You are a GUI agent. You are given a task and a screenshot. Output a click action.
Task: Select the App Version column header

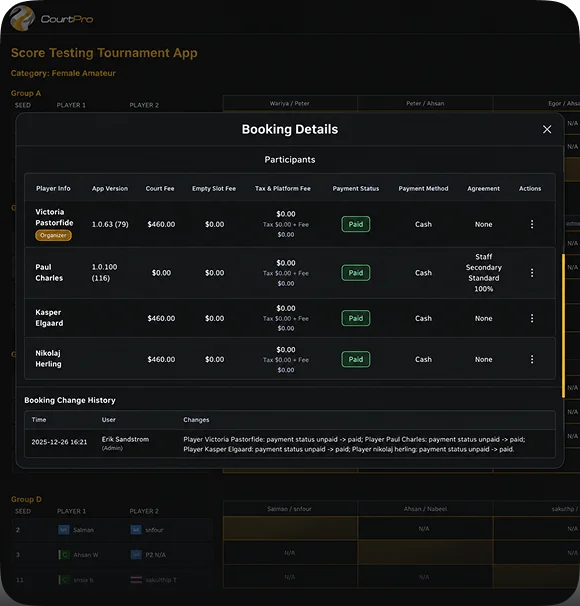110,189
